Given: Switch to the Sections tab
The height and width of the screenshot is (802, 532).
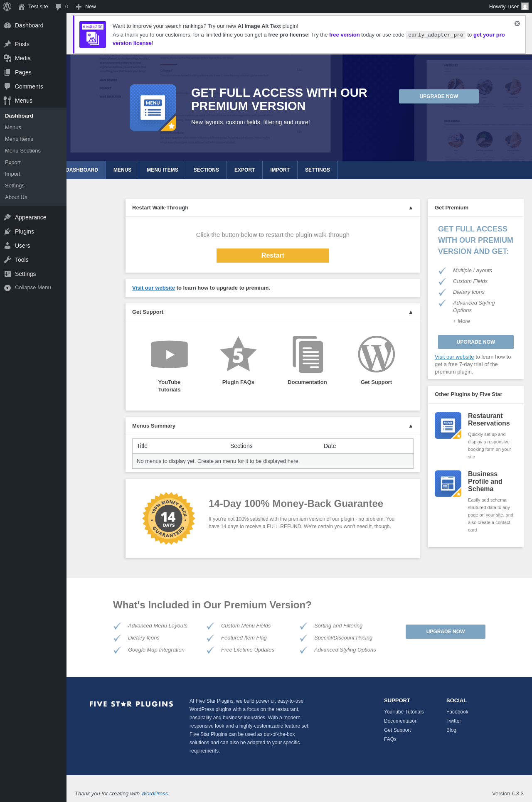Looking at the screenshot, I should [x=206, y=170].
